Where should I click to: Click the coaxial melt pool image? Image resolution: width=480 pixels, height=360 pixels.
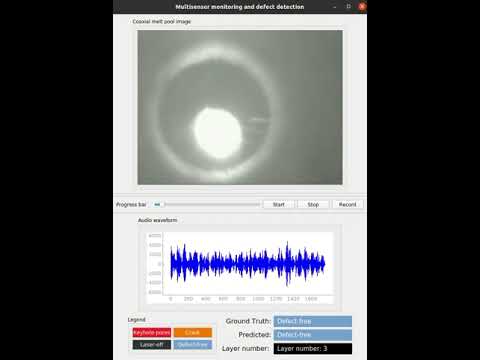click(x=240, y=107)
